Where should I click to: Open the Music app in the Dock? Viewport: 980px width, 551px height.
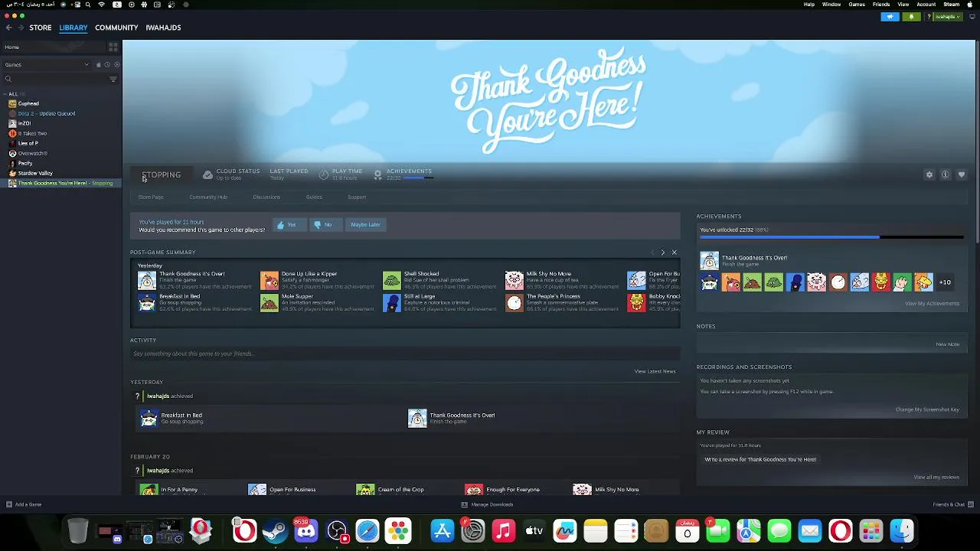click(503, 530)
